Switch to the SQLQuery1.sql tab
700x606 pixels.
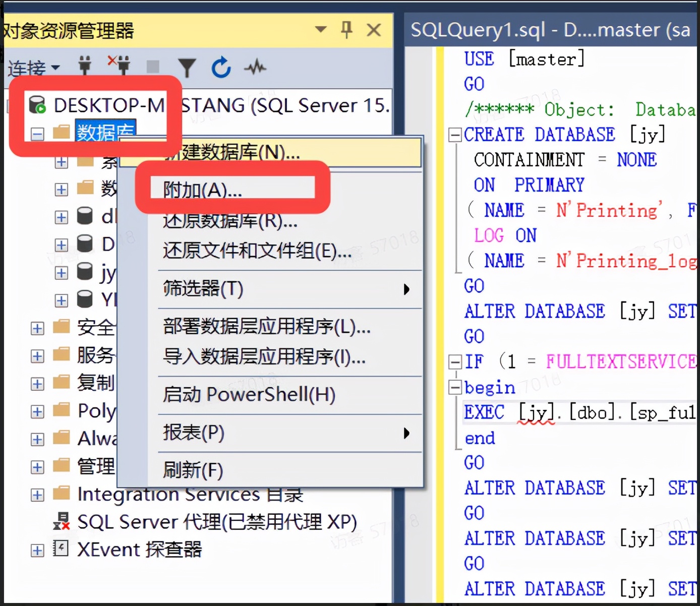(552, 30)
